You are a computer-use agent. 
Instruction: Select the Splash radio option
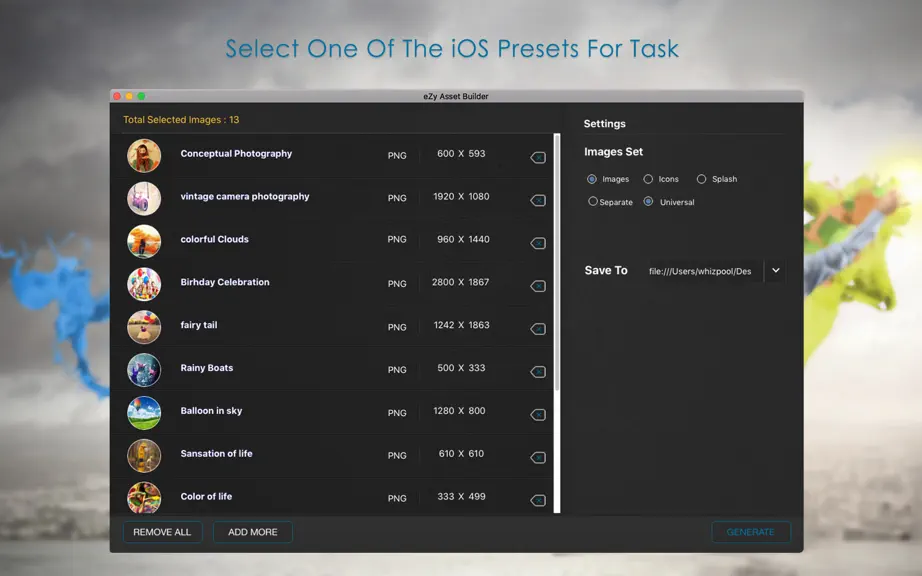point(701,179)
